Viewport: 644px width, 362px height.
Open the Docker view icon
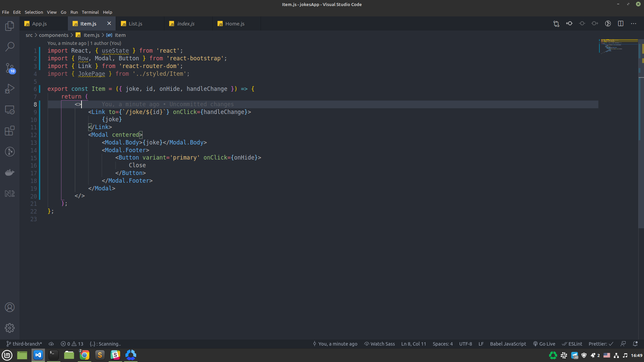click(x=10, y=173)
